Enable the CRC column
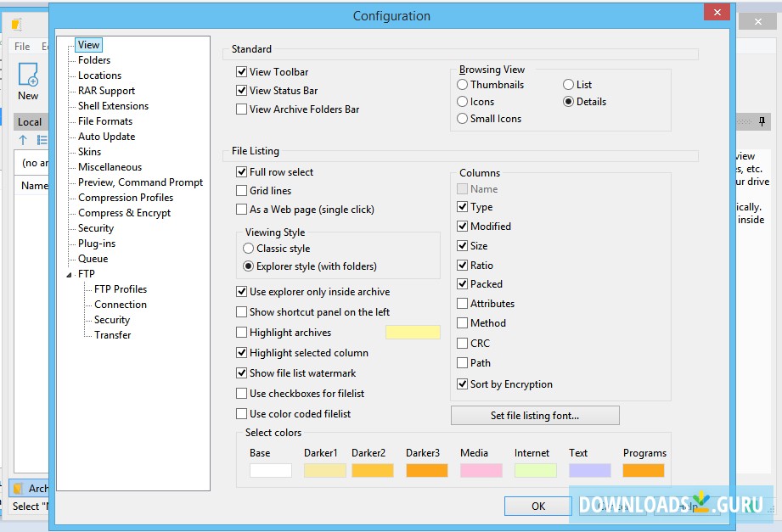The height and width of the screenshot is (532, 782). [x=462, y=344]
